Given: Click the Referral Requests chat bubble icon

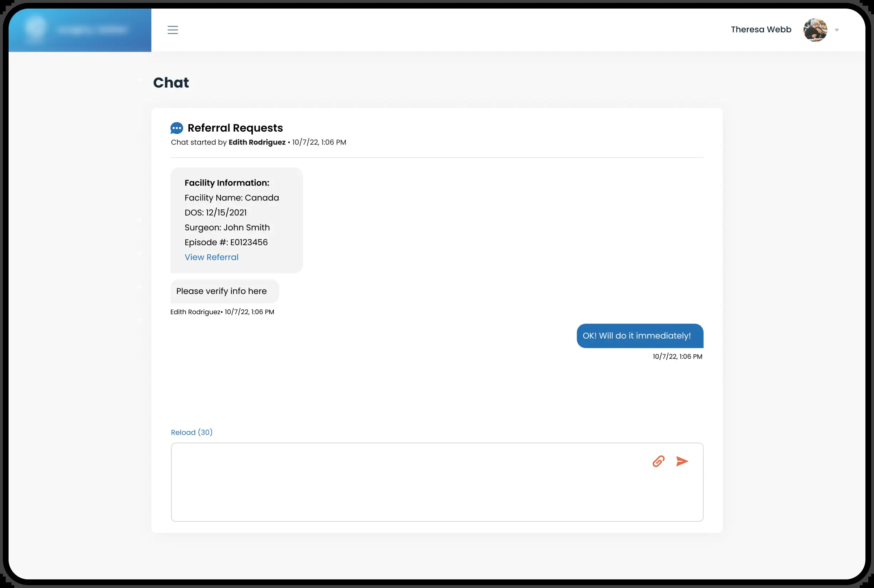Looking at the screenshot, I should coord(177,128).
